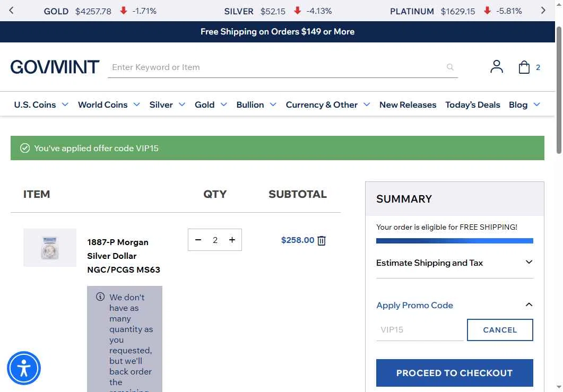Open the 1887-P Morgan Silver Dollar product link

pyautogui.click(x=124, y=256)
